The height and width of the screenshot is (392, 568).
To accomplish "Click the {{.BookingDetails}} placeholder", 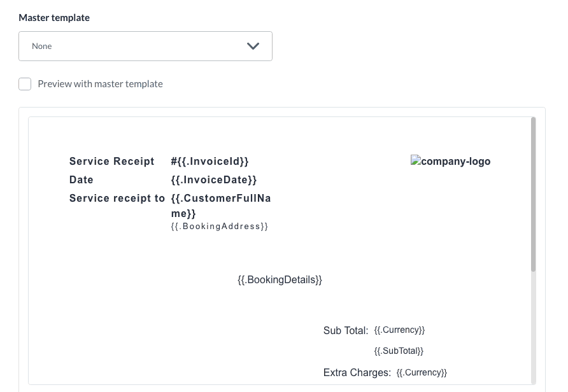I will point(280,280).
